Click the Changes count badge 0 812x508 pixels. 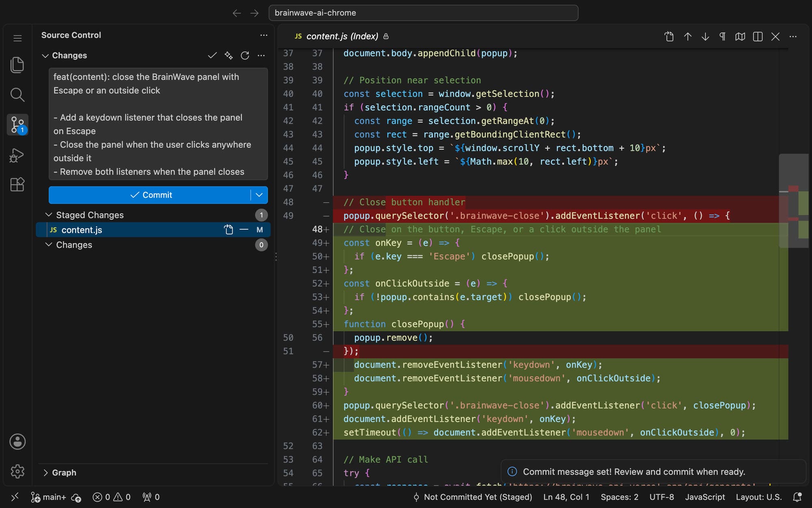[x=261, y=245]
